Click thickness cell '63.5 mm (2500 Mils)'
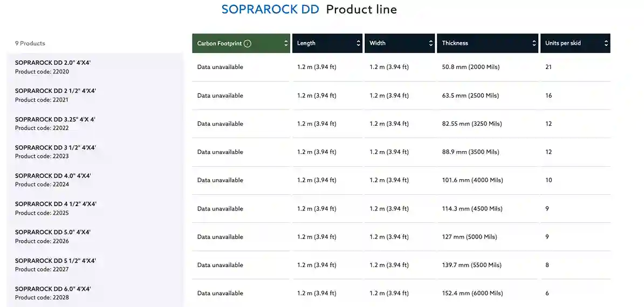The height and width of the screenshot is (307, 644). [x=471, y=95]
